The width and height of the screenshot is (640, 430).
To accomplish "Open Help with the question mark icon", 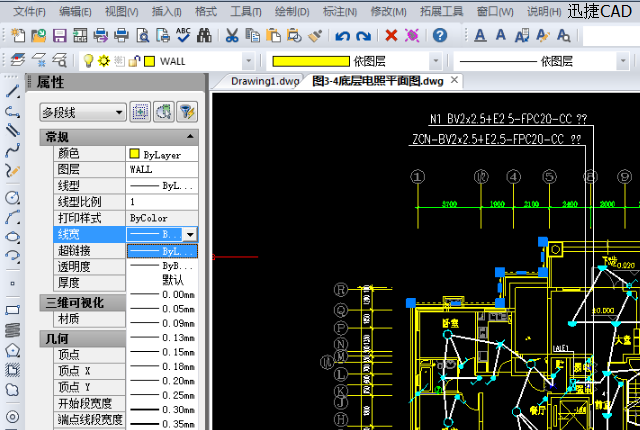I will click(x=440, y=36).
